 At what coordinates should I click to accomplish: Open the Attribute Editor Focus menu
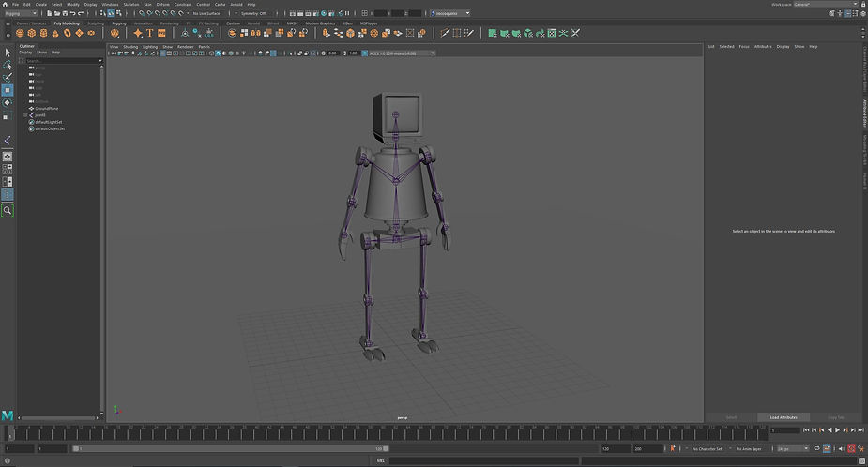click(x=744, y=47)
